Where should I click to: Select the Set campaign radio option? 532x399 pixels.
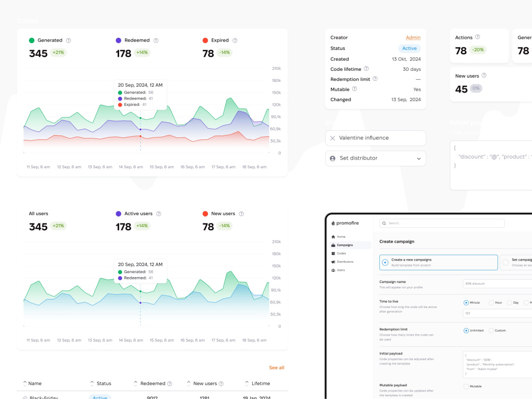click(x=505, y=262)
